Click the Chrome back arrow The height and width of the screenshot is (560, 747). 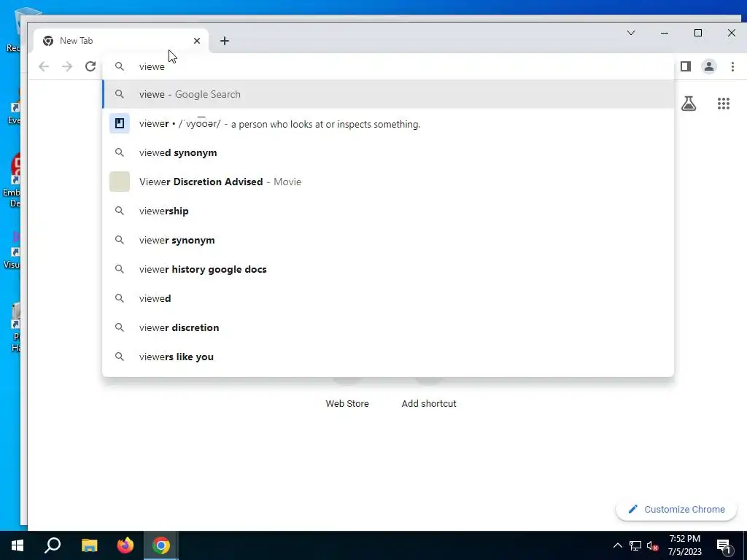[x=44, y=66]
